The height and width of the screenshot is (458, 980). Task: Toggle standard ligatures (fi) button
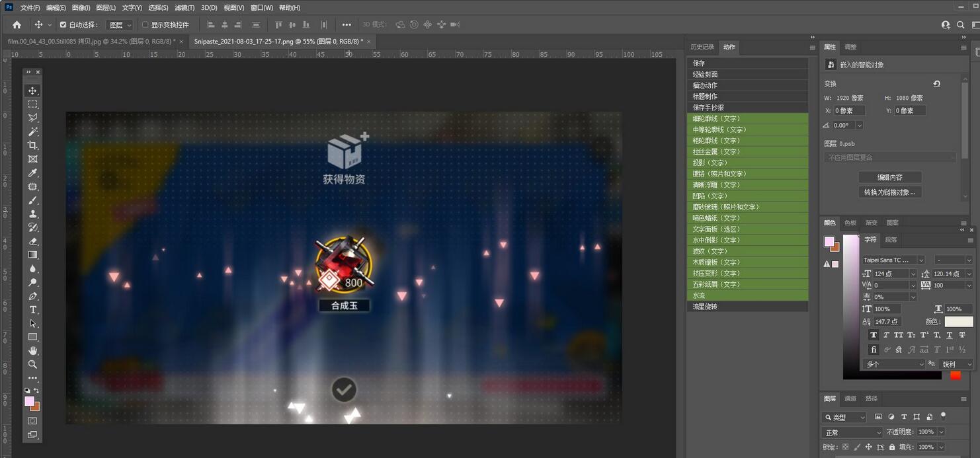[874, 350]
